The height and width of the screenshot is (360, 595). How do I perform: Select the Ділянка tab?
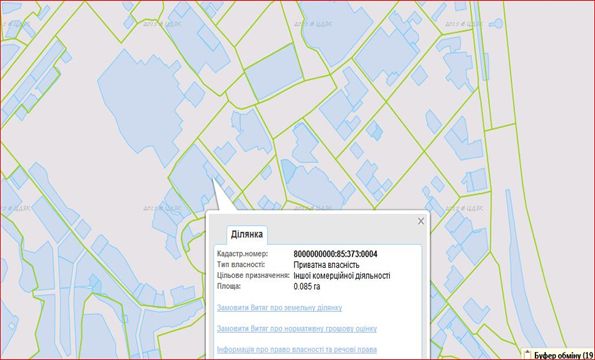247,234
